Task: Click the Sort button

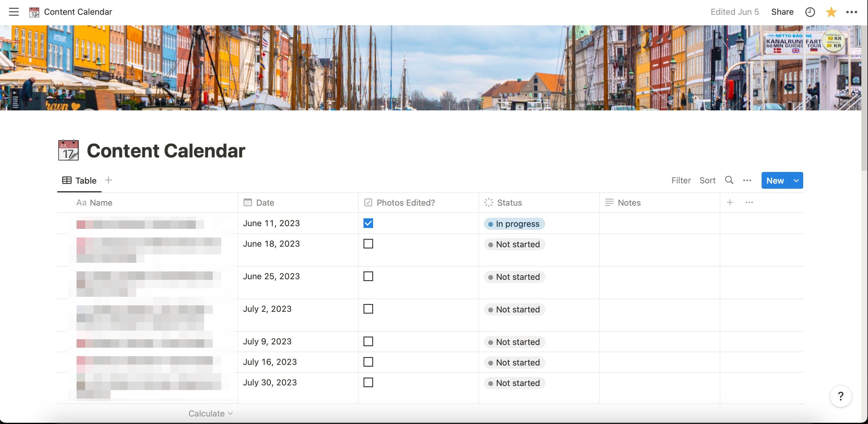Action: click(x=707, y=181)
